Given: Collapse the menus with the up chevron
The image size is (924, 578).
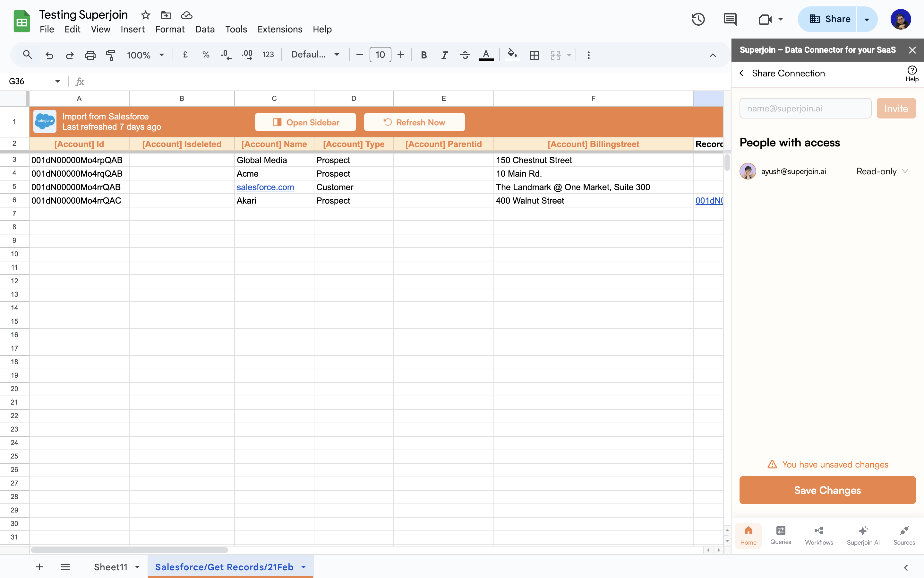Looking at the screenshot, I should coord(713,55).
